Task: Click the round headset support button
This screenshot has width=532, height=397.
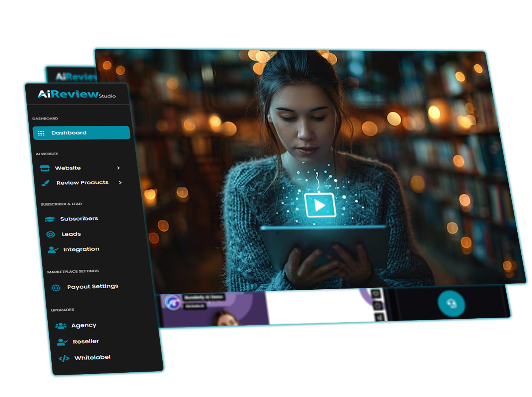Action: pos(451,304)
